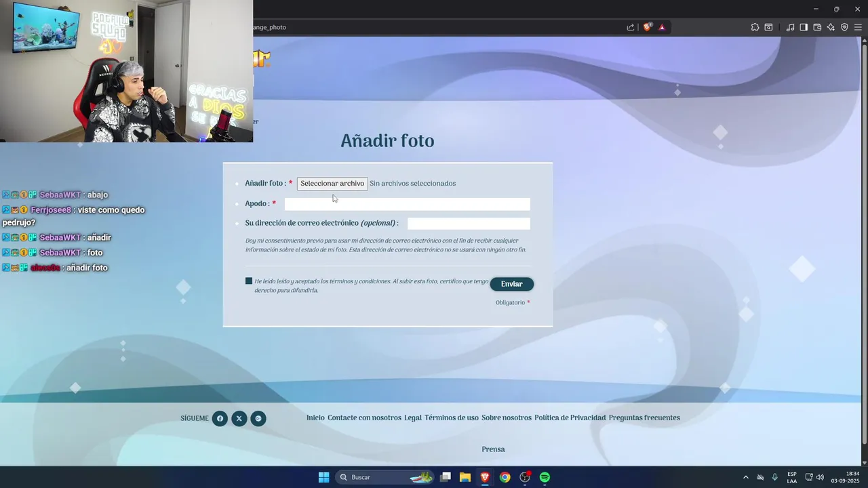Click the tab search icon in toolbar
868x488 pixels.
point(768,27)
